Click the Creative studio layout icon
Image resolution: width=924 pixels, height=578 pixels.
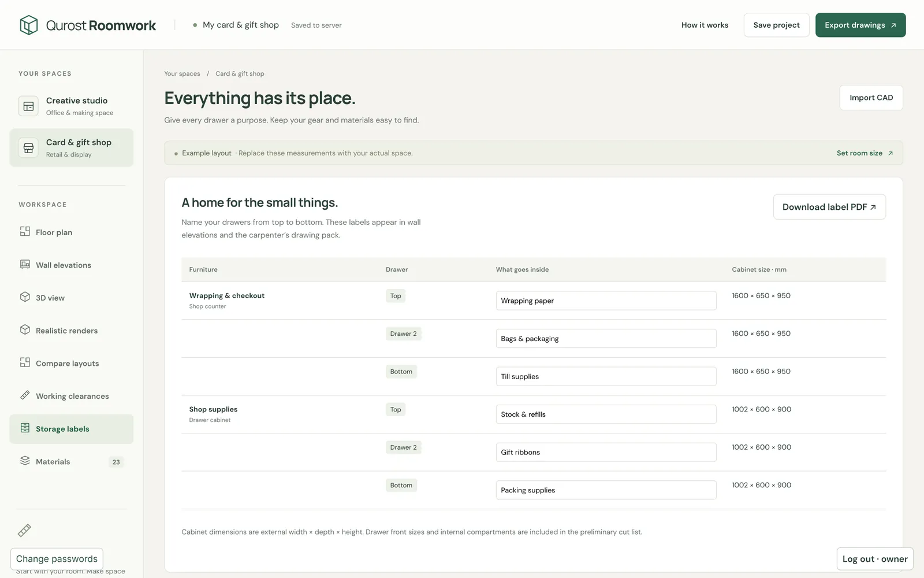tap(28, 106)
